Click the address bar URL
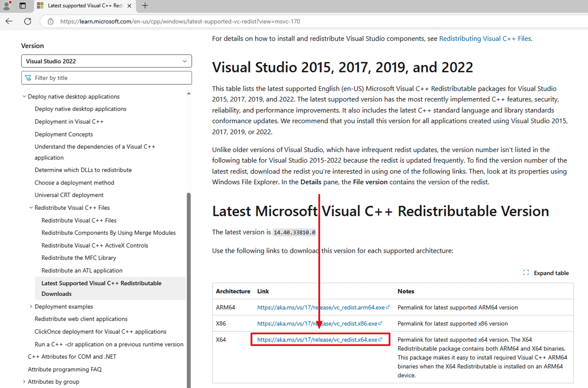588x388 pixels. pyautogui.click(x=180, y=21)
